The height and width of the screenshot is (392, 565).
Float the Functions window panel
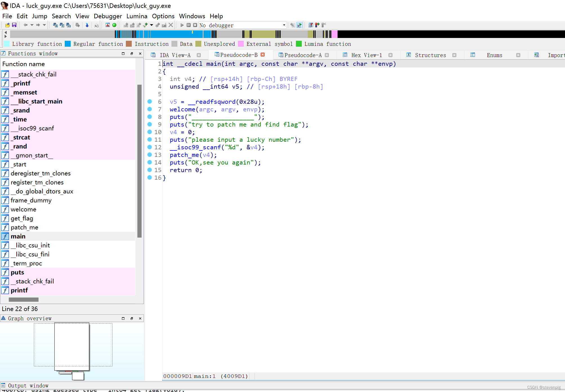pos(131,53)
